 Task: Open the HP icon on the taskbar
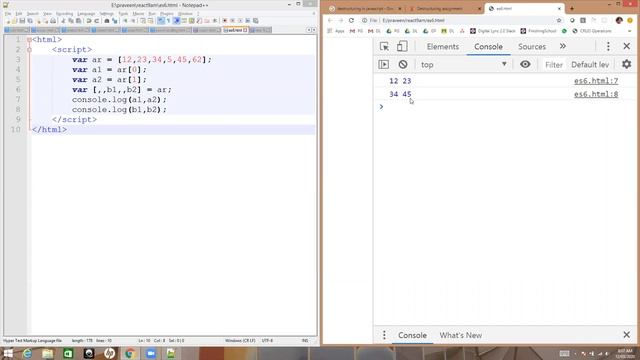(109, 353)
